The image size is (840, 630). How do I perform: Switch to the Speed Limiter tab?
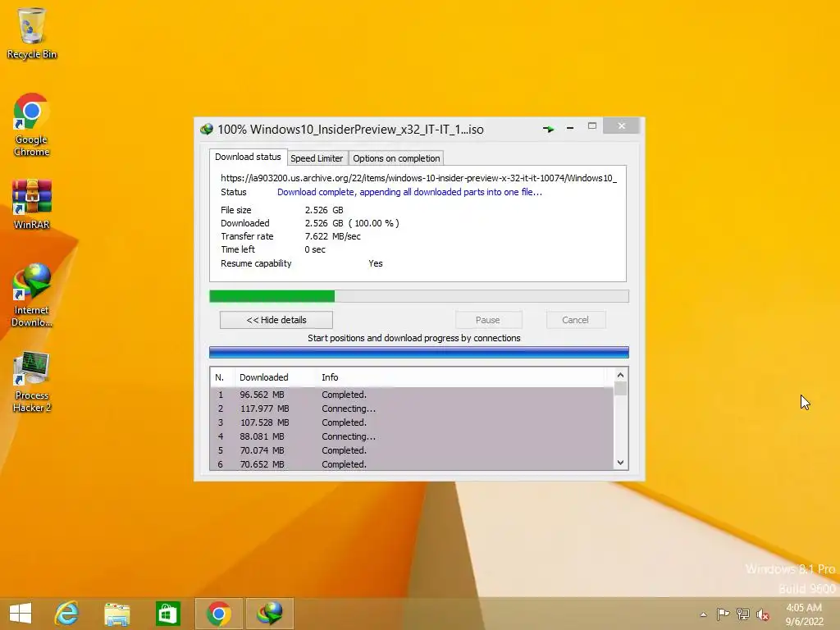(x=317, y=158)
